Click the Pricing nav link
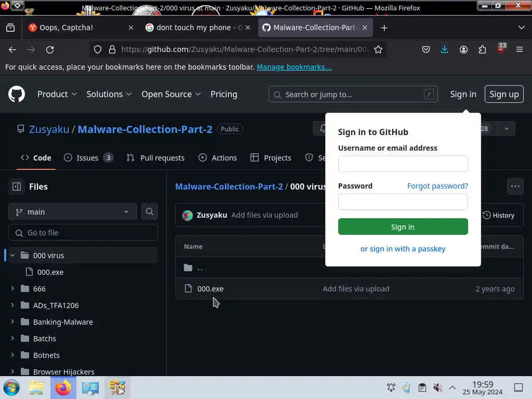 [223, 95]
